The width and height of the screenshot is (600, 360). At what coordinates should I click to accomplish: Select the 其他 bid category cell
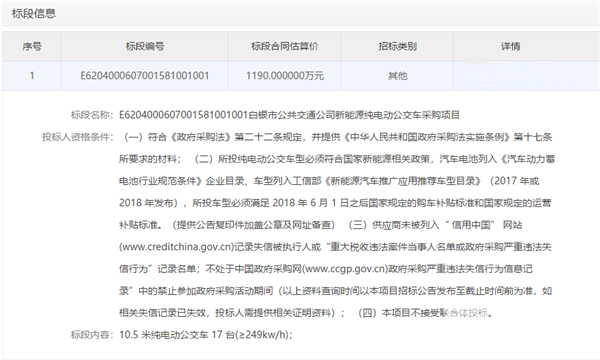(x=397, y=76)
